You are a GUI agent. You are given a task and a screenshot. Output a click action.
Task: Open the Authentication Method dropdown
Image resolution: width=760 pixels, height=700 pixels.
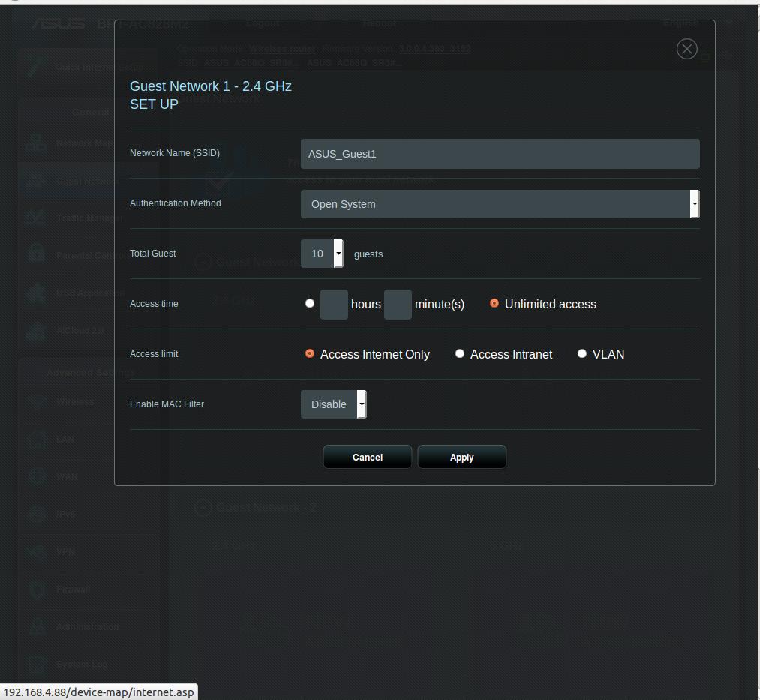click(500, 204)
